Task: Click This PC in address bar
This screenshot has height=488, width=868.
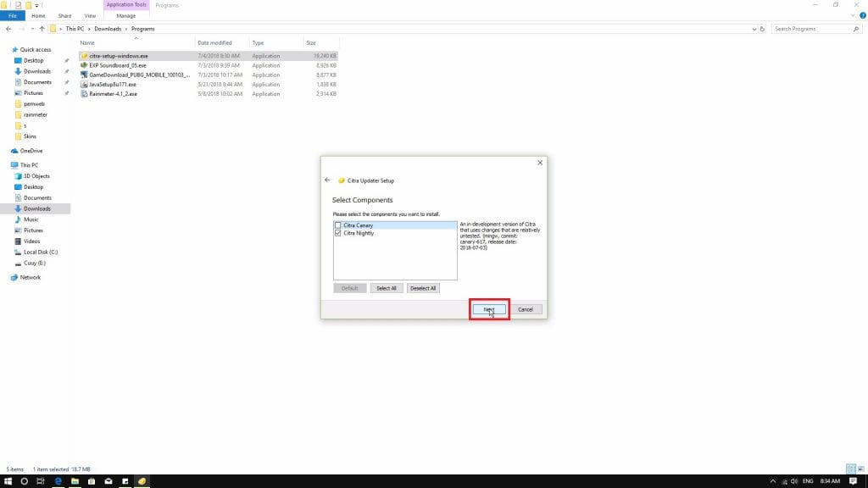Action: coord(75,29)
